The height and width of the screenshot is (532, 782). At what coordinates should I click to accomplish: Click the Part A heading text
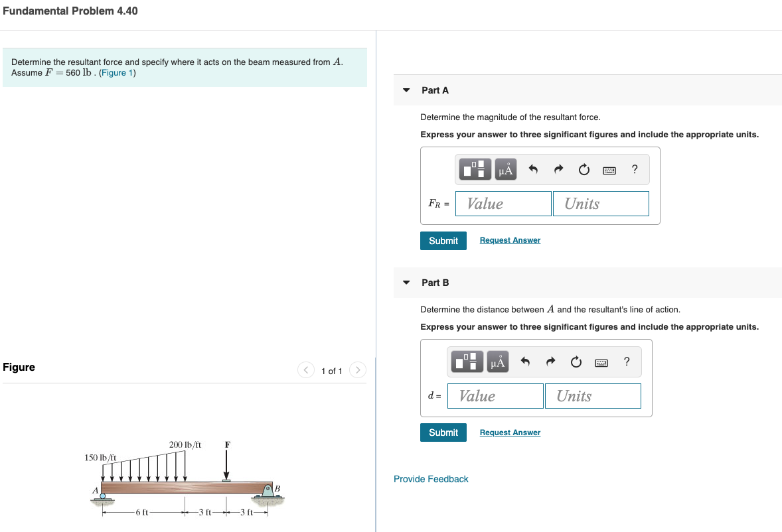[435, 90]
